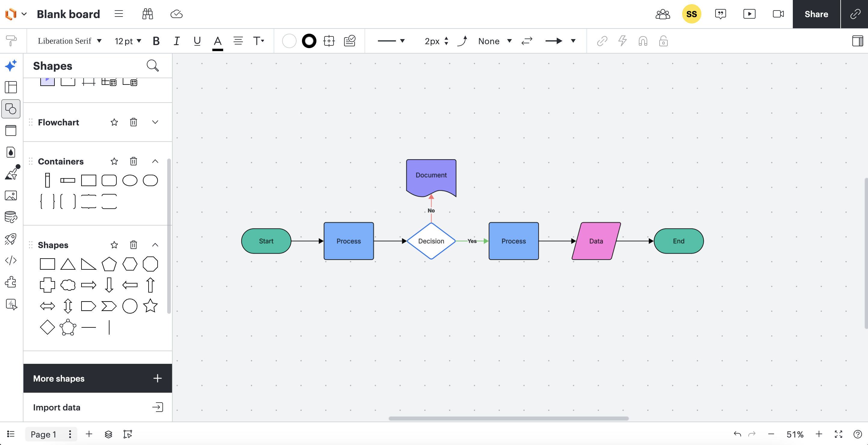
Task: Open the templates panel in the sidebar
Action: coord(11,87)
